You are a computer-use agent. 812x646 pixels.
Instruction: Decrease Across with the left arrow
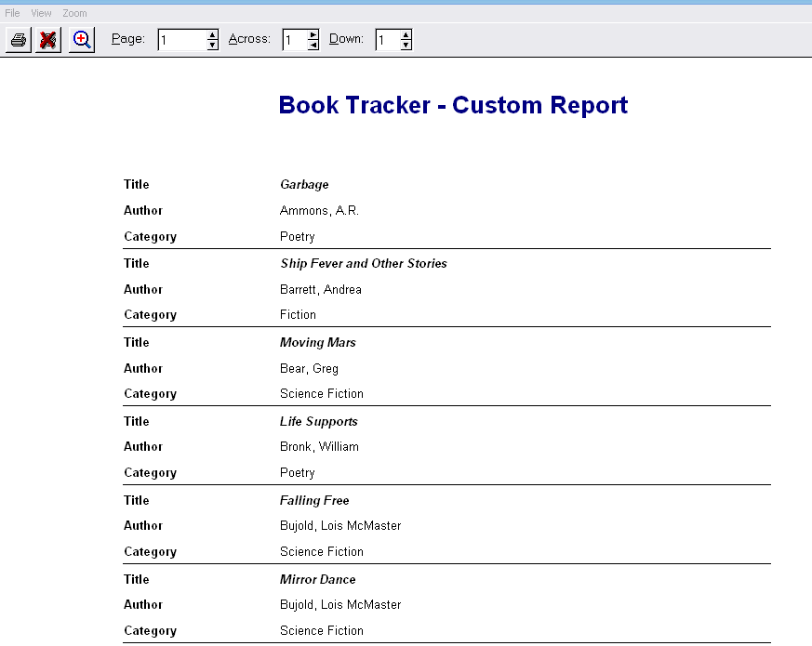[x=313, y=45]
